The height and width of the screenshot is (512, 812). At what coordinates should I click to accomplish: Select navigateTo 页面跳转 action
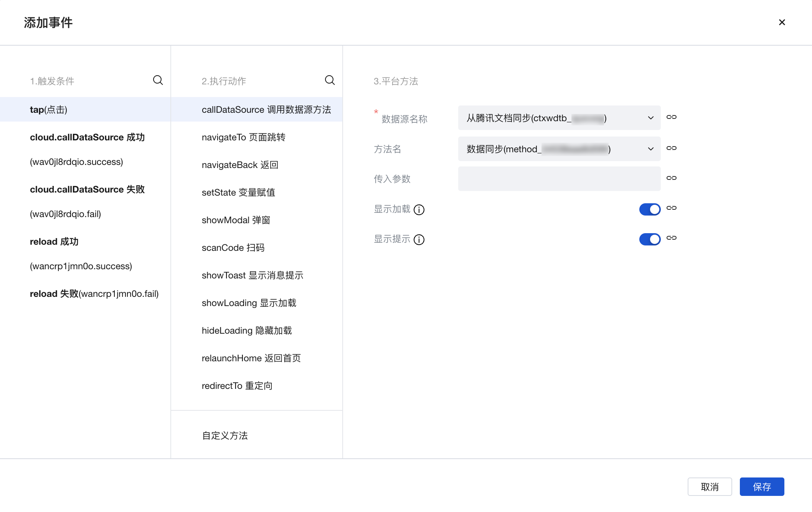pos(243,137)
